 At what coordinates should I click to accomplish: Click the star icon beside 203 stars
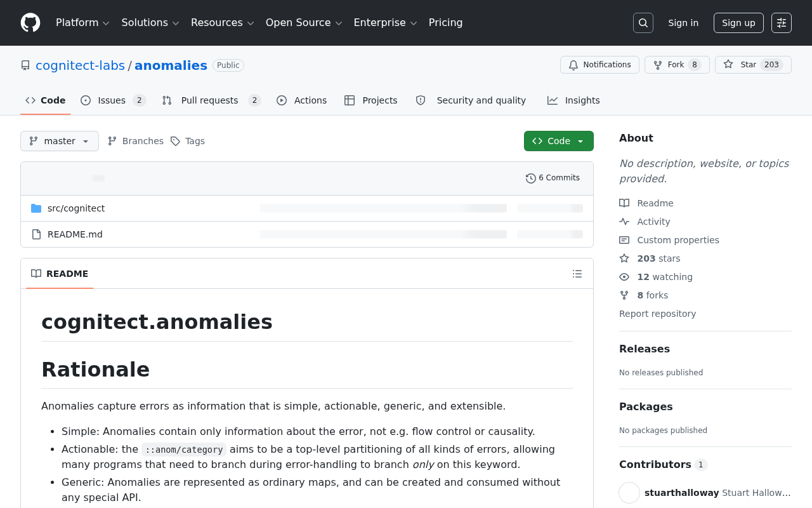624,258
